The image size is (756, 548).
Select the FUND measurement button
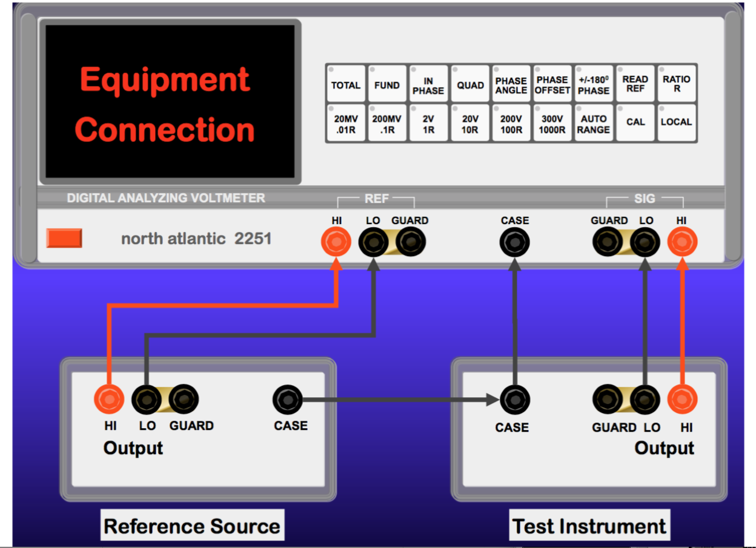coord(386,84)
